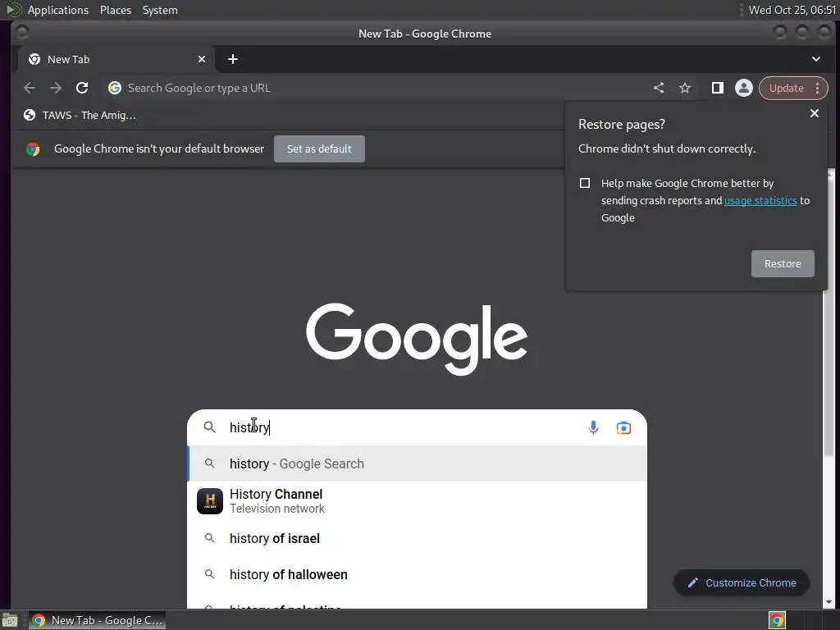
Task: Open TAWS - The Amig... bookmark
Action: tap(80, 115)
